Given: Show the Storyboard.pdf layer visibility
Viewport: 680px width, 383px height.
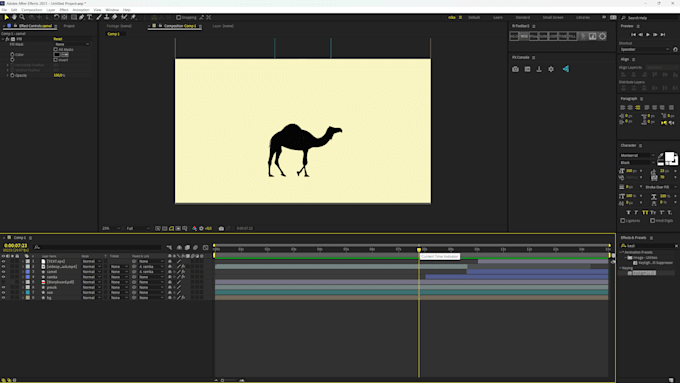Looking at the screenshot, I should [x=3, y=282].
